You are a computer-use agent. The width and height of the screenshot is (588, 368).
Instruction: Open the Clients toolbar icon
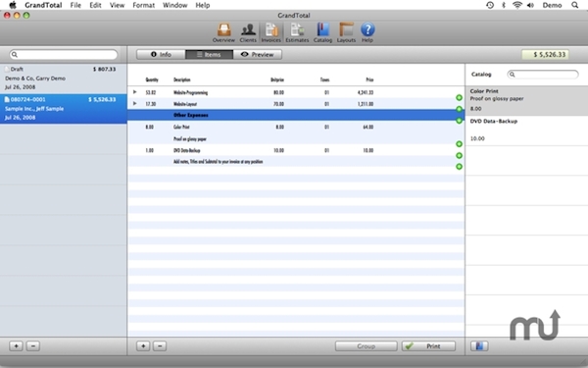pyautogui.click(x=248, y=32)
